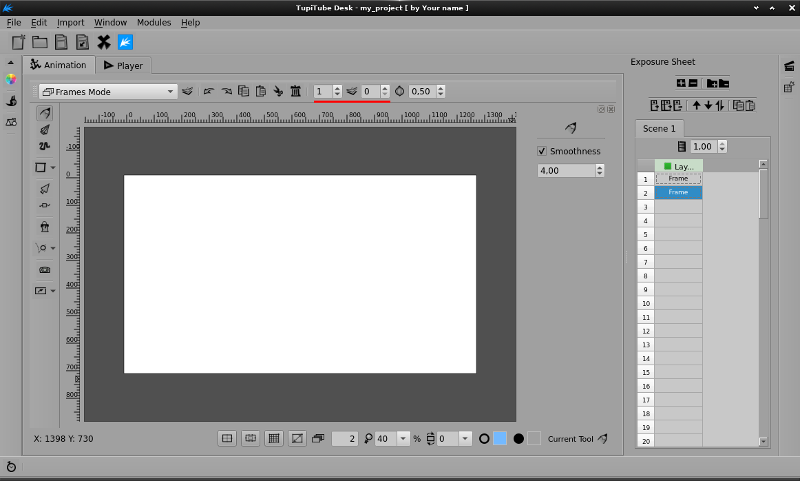Open the rotation angle dropdown showing 0
The width and height of the screenshot is (800, 481).
(465, 439)
